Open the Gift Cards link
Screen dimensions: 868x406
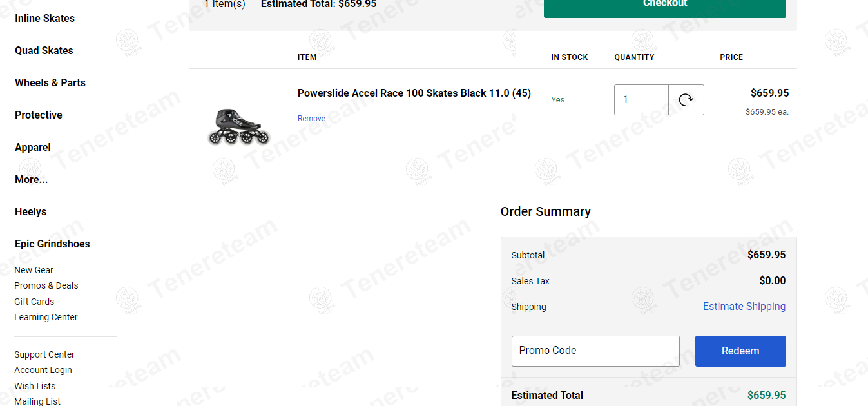(34, 302)
